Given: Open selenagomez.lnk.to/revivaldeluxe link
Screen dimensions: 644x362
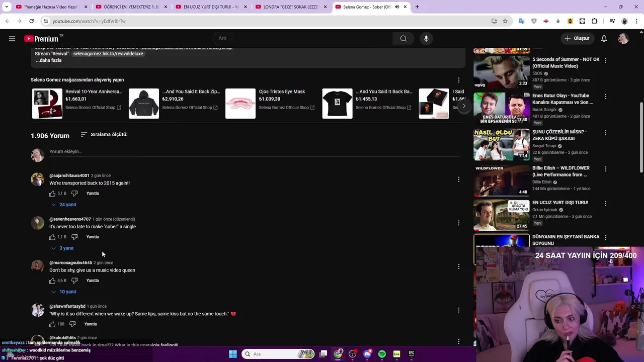Looking at the screenshot, I should click(108, 54).
